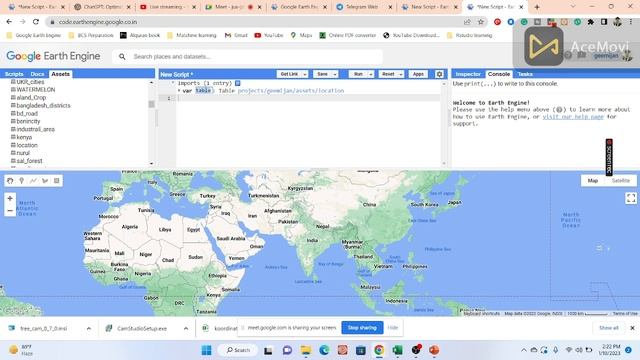Switch to the Inspector tab
This screenshot has width=640, height=360.
click(x=468, y=74)
